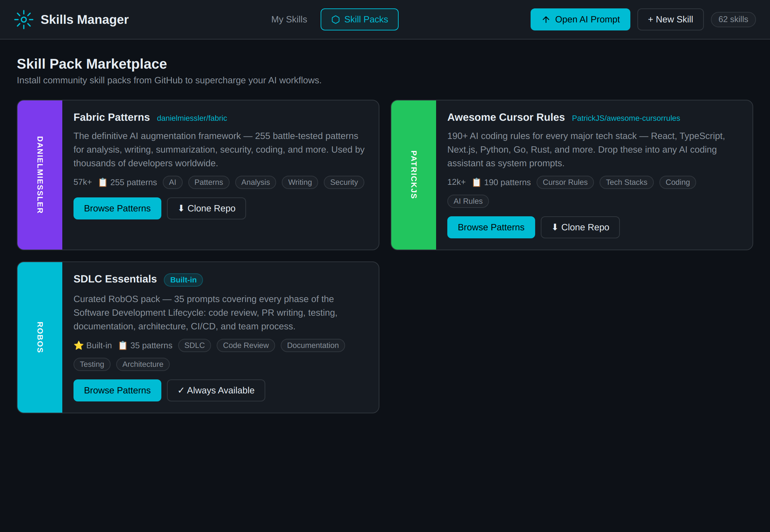Click the up arrow icon in Open AI Prompt
The image size is (770, 532).
tap(546, 20)
